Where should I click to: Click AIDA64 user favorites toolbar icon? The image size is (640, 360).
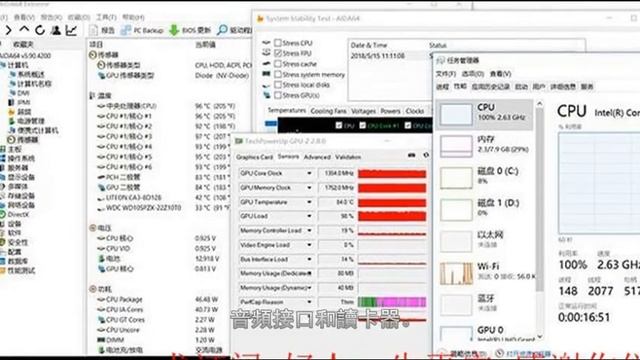click(x=56, y=30)
